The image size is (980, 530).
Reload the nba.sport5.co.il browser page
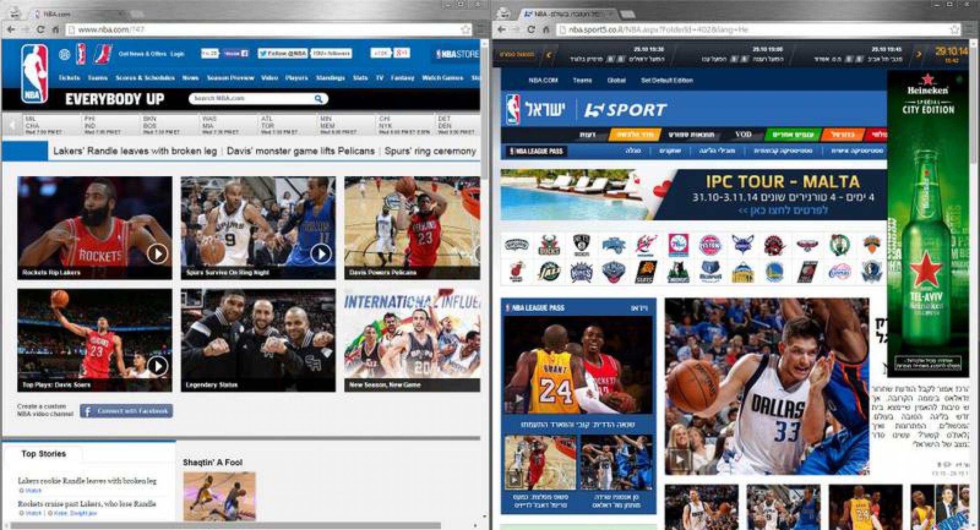531,30
